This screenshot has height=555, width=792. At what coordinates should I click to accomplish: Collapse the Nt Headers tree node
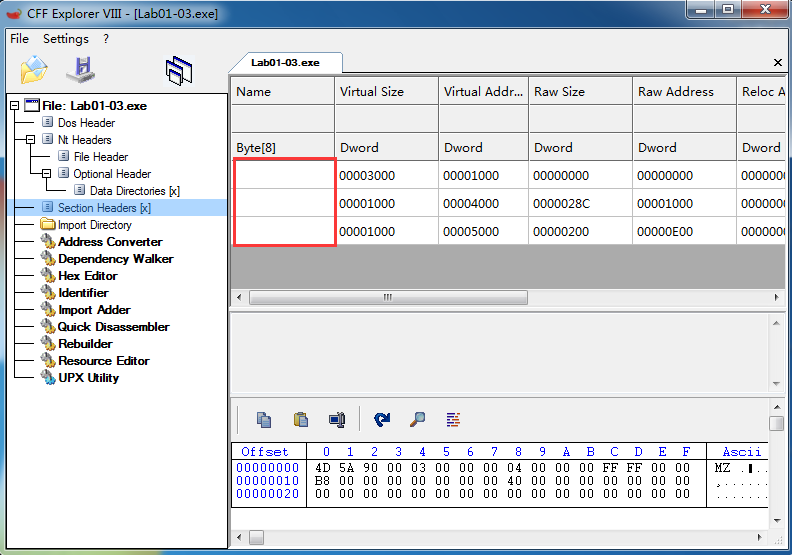click(x=31, y=139)
